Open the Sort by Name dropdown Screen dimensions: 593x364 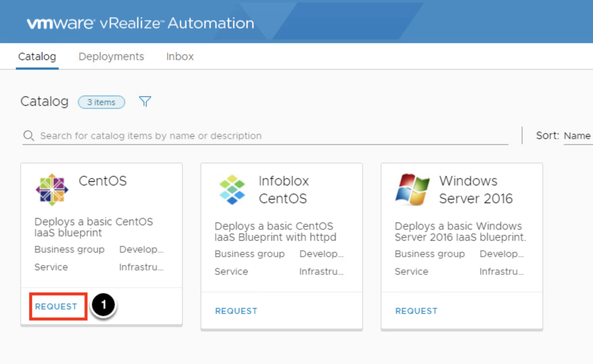click(x=578, y=136)
